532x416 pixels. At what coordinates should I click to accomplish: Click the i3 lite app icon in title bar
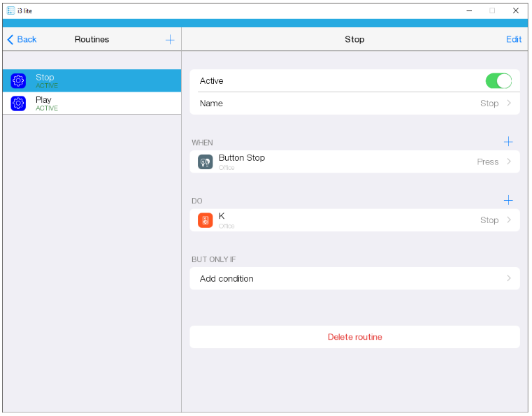tap(10, 10)
